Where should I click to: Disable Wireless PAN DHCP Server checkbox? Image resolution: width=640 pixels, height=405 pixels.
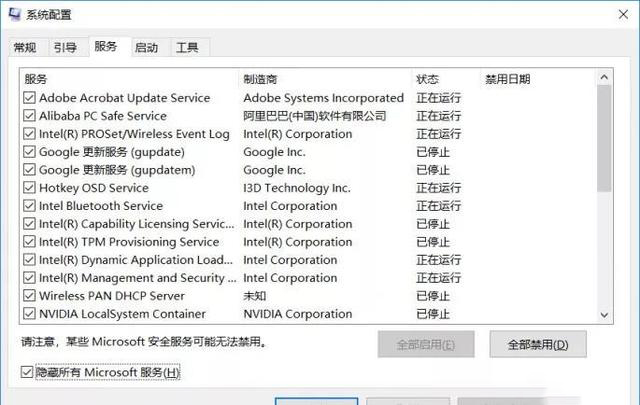[x=28, y=296]
